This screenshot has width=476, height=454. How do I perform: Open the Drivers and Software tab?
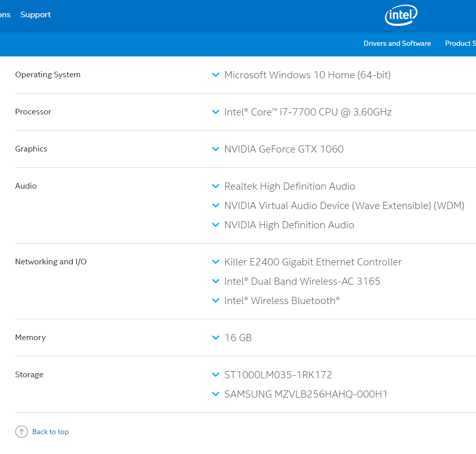397,43
